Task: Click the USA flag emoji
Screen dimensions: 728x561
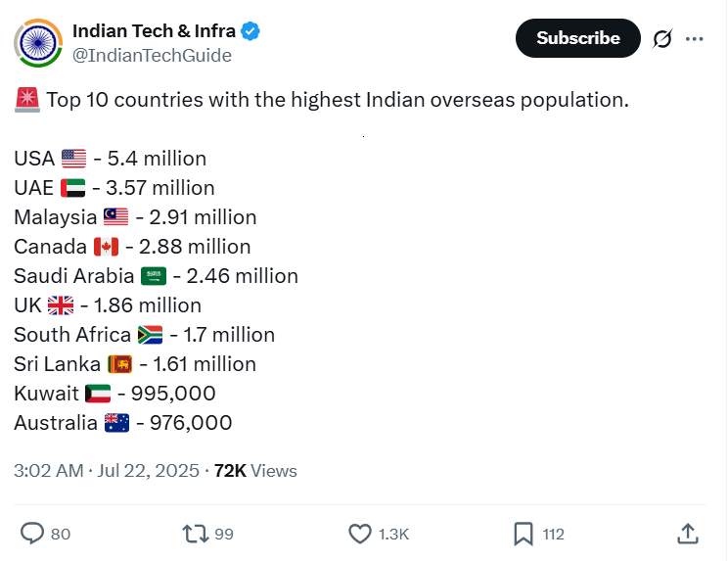Action: pos(73,159)
